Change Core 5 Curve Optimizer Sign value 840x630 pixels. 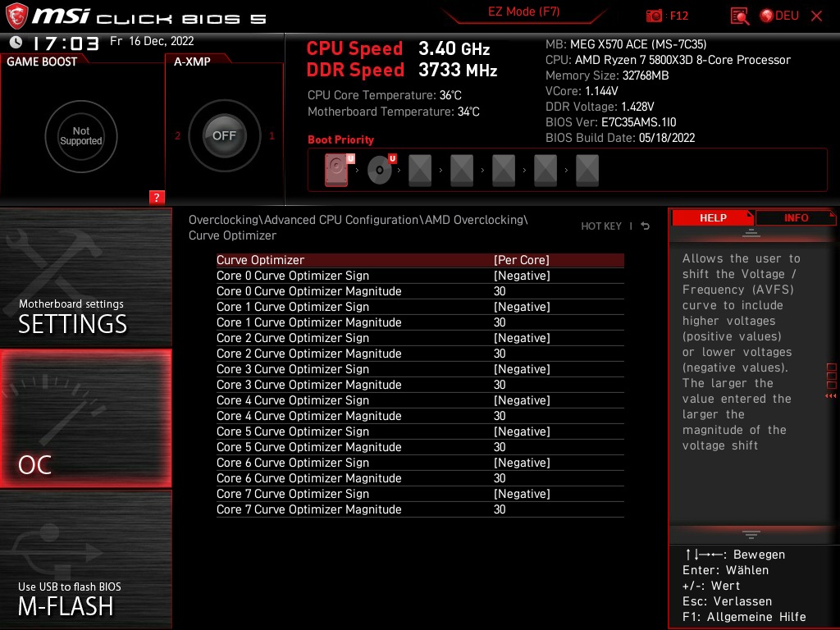point(522,431)
